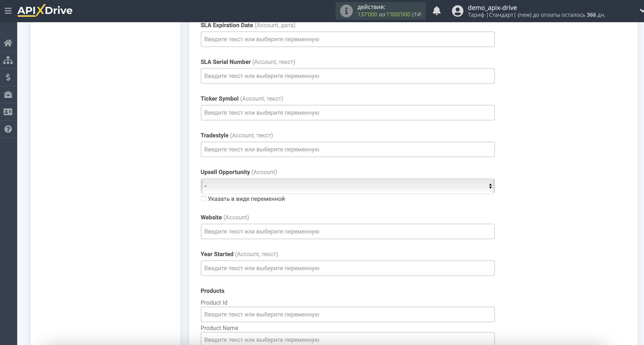Expand the account menu chevron
Viewport: 644px width, 345px height.
pyautogui.click(x=641, y=11)
